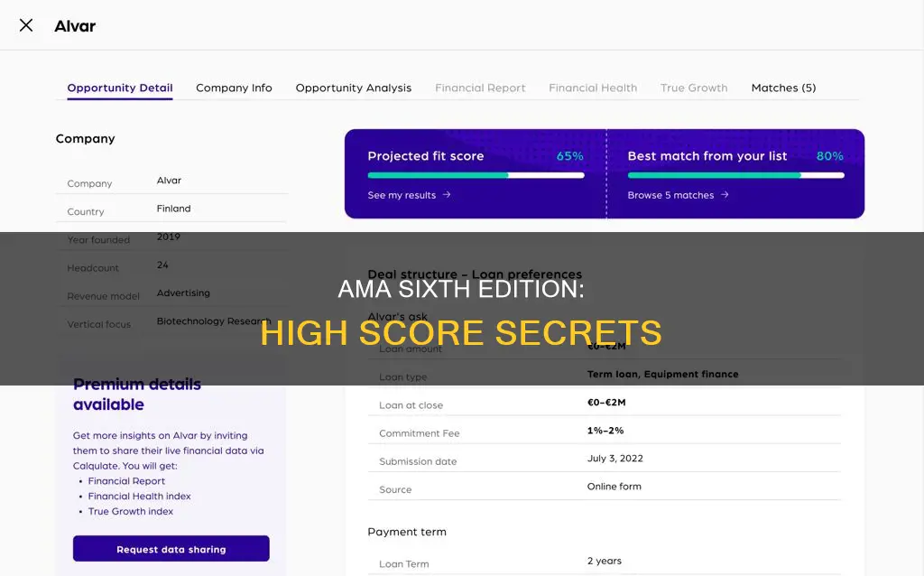
Task: Open the True Growth tab
Action: click(693, 88)
